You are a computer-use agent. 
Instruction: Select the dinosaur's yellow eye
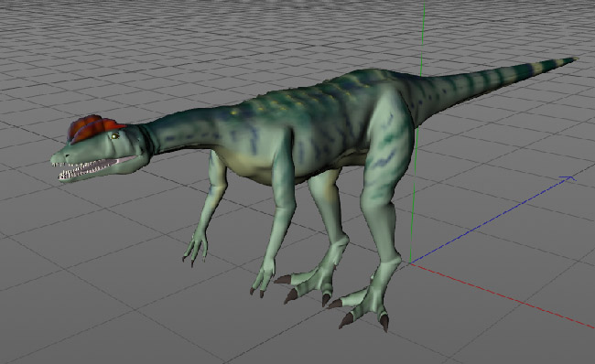pyautogui.click(x=114, y=135)
